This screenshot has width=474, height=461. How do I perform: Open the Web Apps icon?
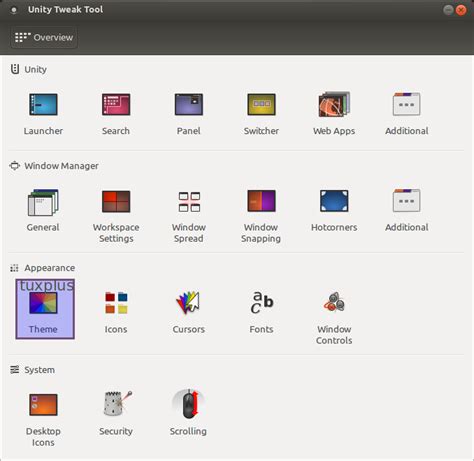click(x=334, y=105)
